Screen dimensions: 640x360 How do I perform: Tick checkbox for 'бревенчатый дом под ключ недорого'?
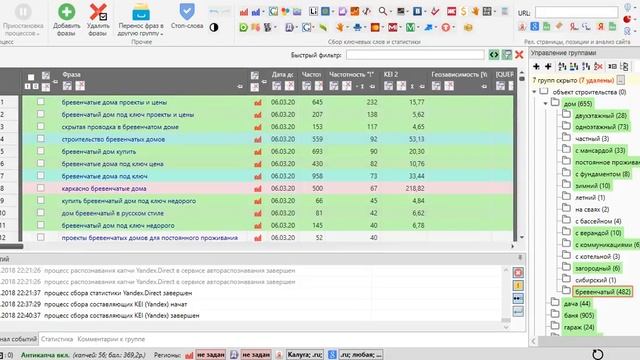click(40, 224)
